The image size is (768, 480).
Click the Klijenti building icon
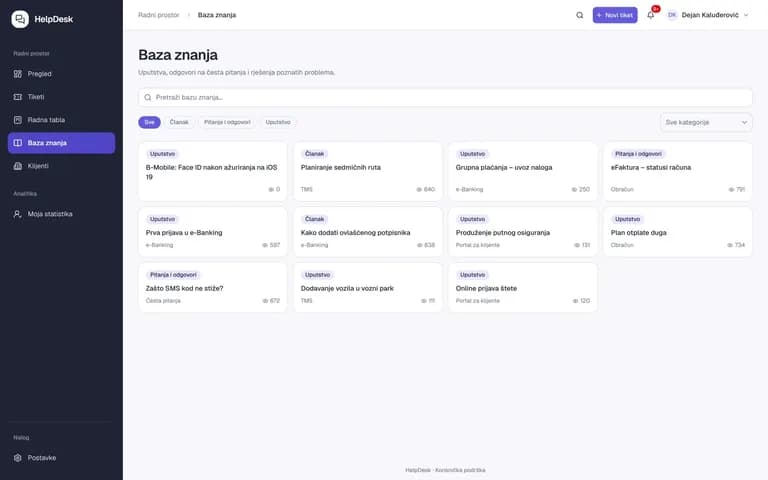(18, 166)
